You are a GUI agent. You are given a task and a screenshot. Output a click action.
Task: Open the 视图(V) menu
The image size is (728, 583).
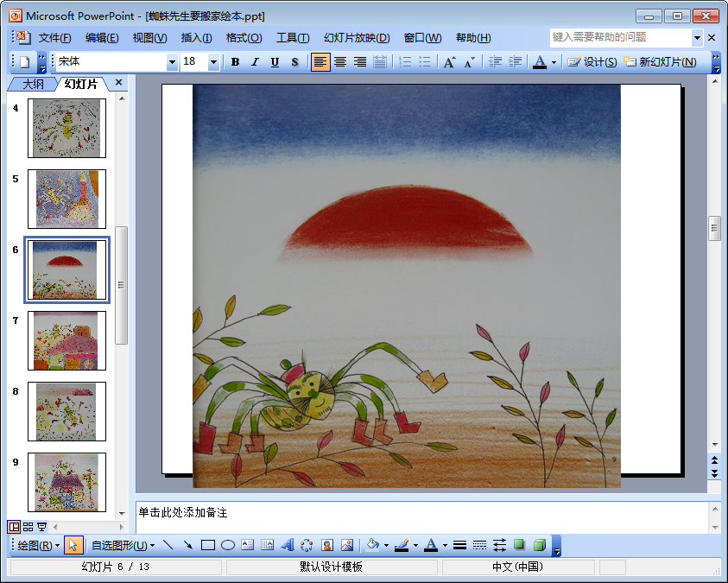pyautogui.click(x=150, y=38)
